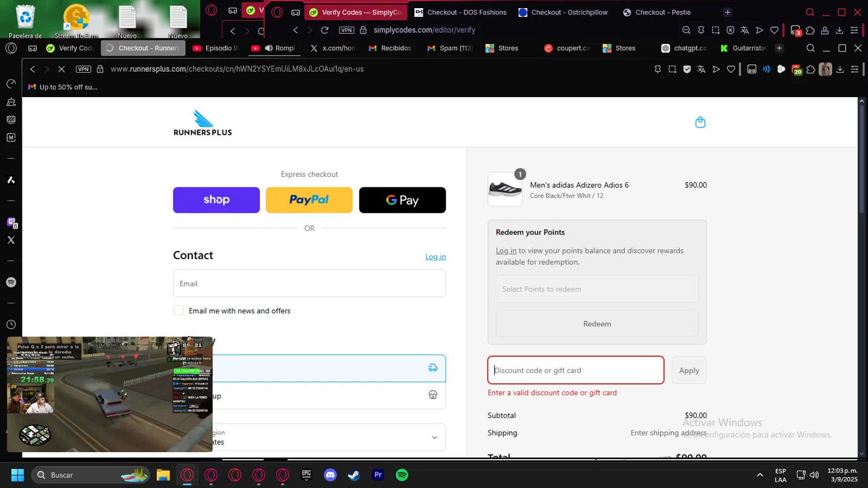
Task: Open Select Points to redeem dropdown
Action: [597, 289]
